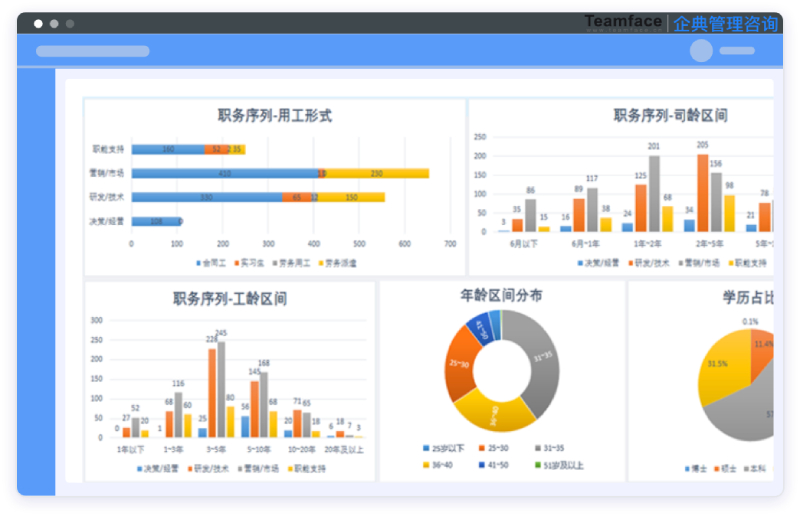Click the 年龄区间分布 chart title
Image resolution: width=800 pixels, height=516 pixels.
502,296
